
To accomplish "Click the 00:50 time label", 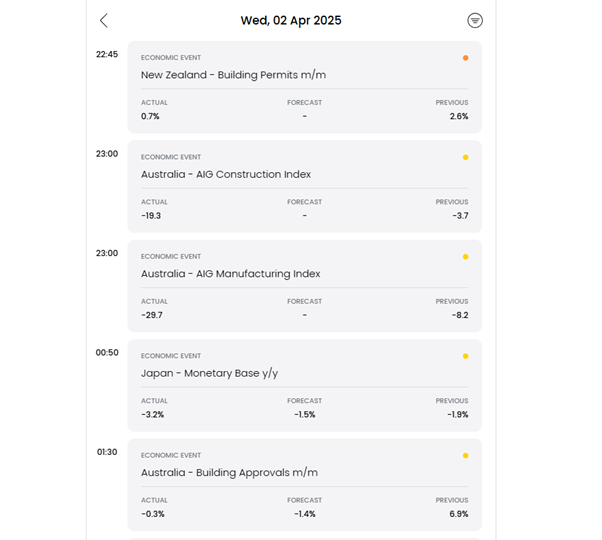I will tap(107, 352).
